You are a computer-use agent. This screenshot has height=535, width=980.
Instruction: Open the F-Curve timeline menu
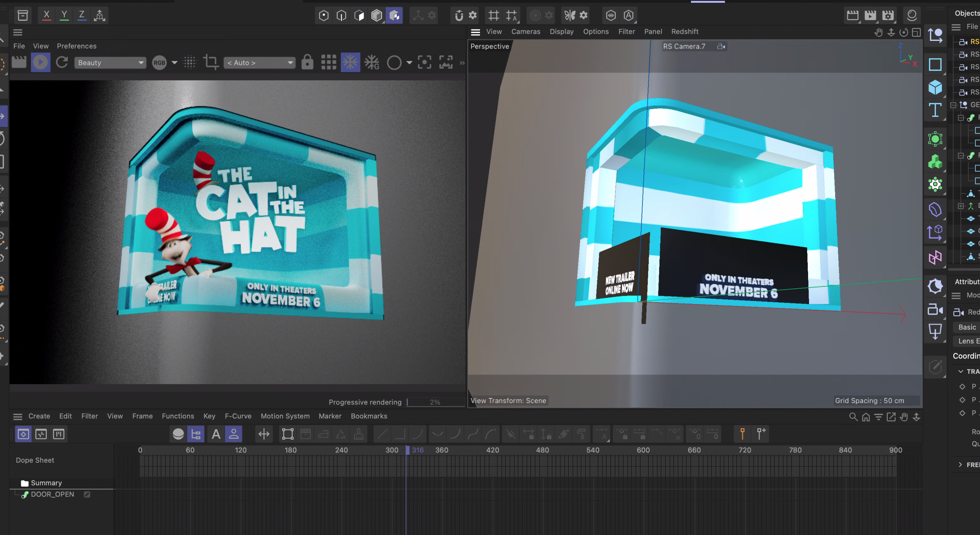tap(238, 416)
